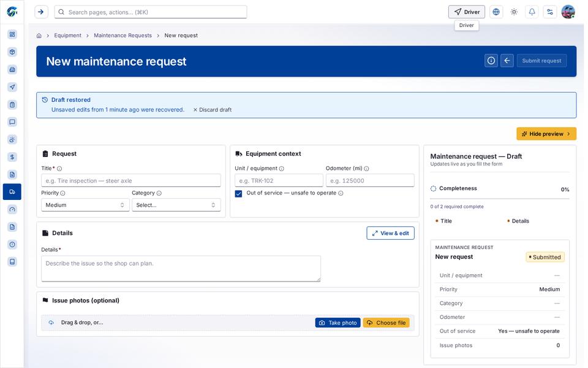Expand the sidebar with the arrow button
The image size is (588, 368).
(x=41, y=12)
